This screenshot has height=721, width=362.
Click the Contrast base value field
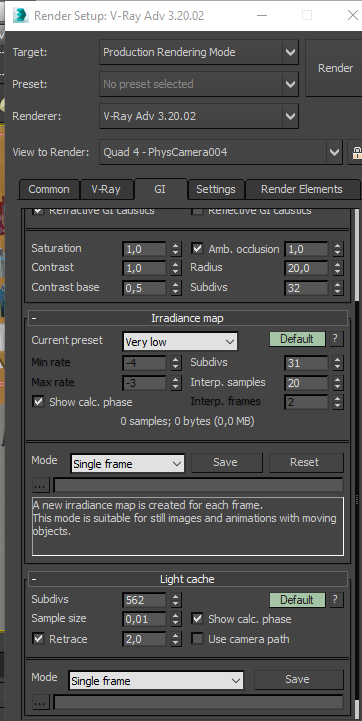point(144,288)
